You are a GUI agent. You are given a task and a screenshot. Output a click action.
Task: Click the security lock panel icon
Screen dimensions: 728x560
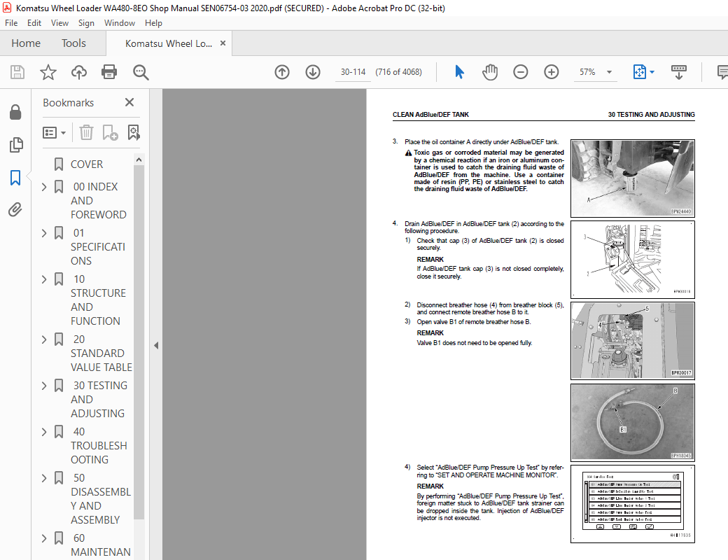coord(15,112)
